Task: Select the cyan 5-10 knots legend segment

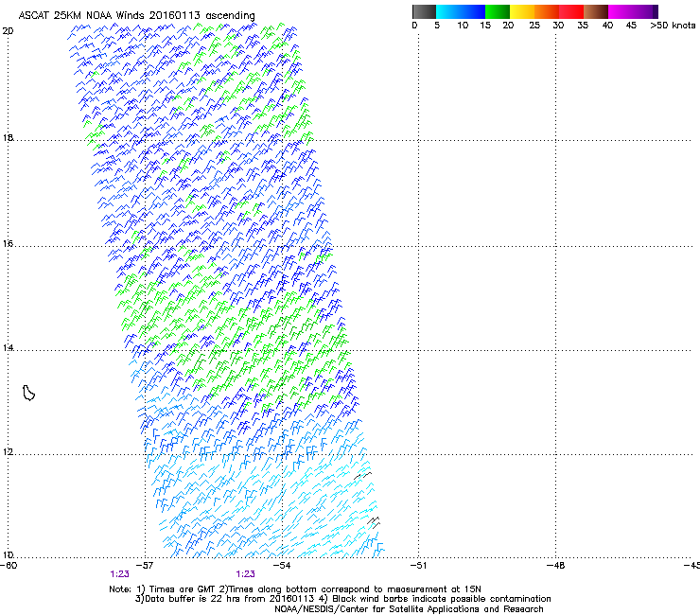Action: (448, 11)
